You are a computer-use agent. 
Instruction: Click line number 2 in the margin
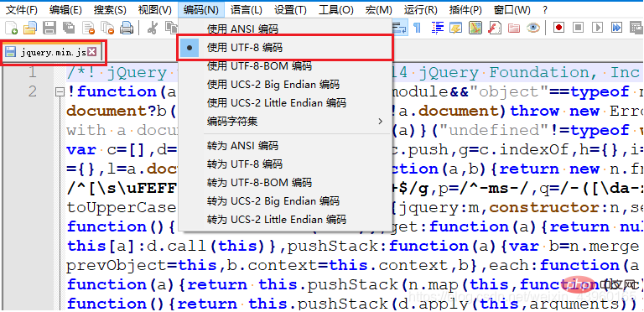coord(32,92)
